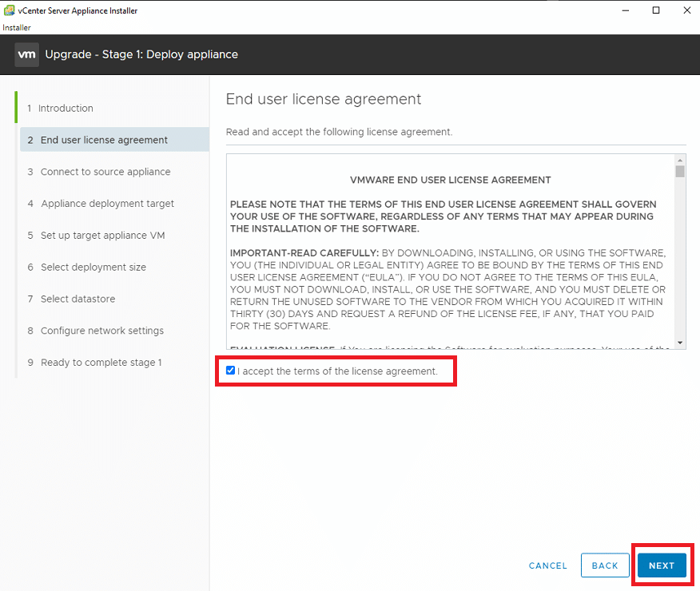
Task: Click the license scrollbar thumb
Action: 680,172
